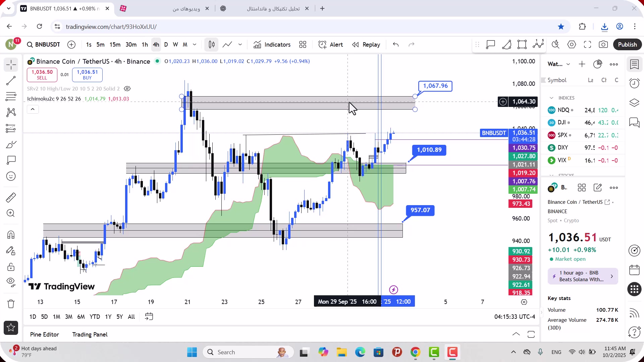Image resolution: width=644 pixels, height=362 pixels.
Task: Open the Watchlist name dropdown
Action: click(x=559, y=64)
